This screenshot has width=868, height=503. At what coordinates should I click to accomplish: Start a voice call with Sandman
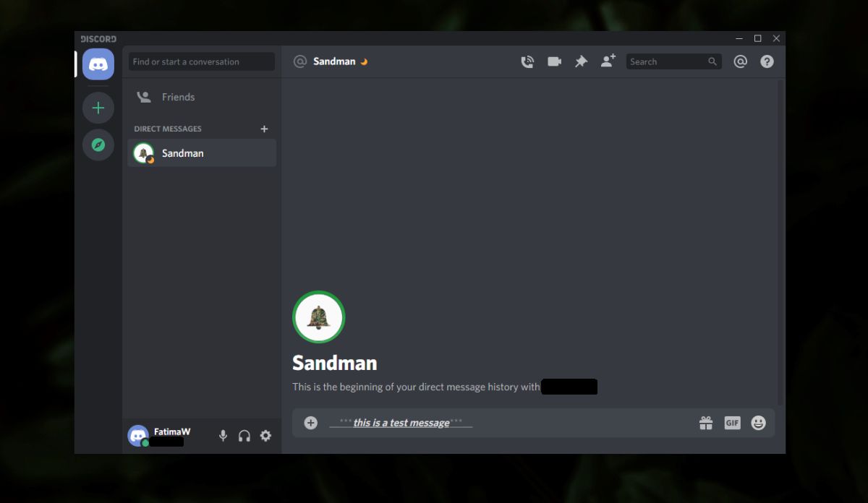coord(527,61)
